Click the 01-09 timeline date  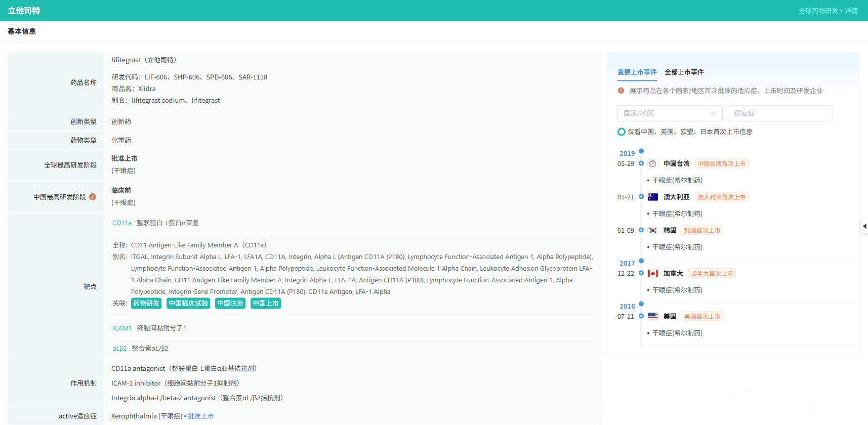click(x=626, y=230)
